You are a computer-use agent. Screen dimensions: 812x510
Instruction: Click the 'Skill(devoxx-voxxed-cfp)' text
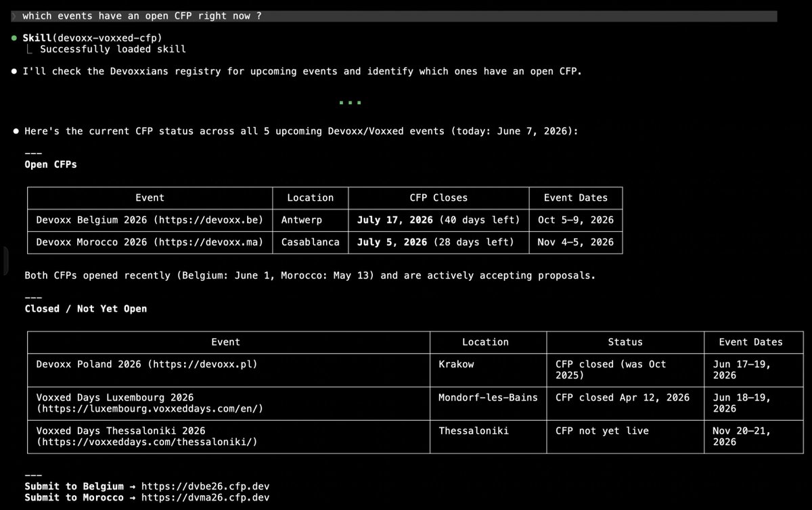click(93, 38)
